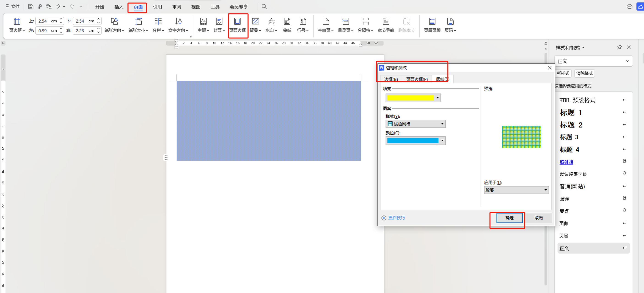Increase the top margin value stepper
This screenshot has width=644, height=293.
pyautogui.click(x=61, y=19)
